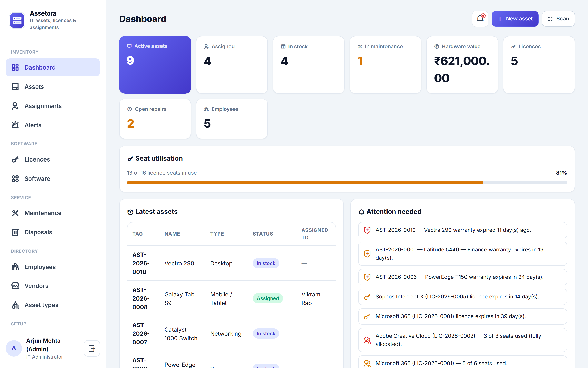Open the Software menu item
Screen dimensions: 588x368
pos(53,179)
